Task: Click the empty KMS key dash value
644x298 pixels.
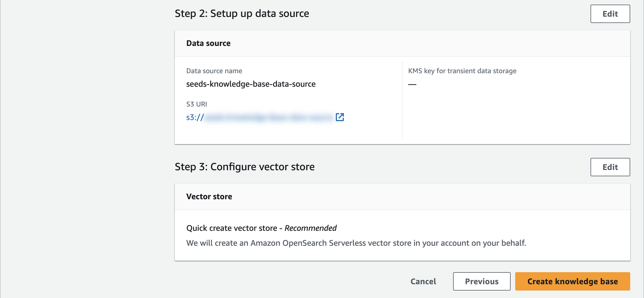Action: click(x=412, y=84)
